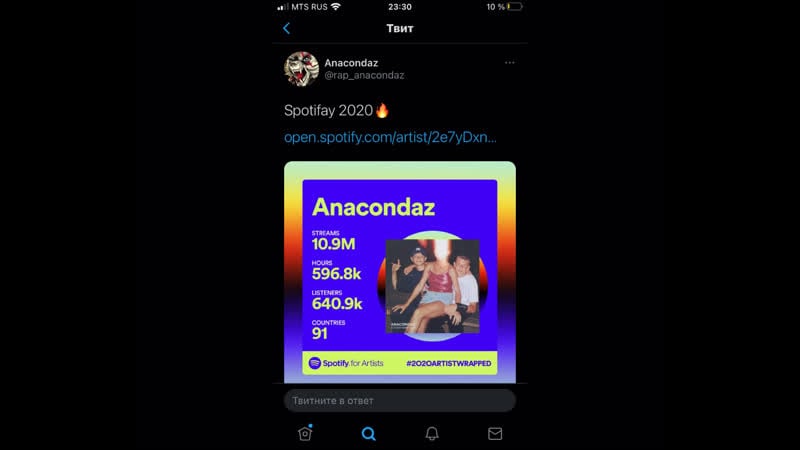
Task: Tap the album cover photo in image
Action: coord(433,286)
